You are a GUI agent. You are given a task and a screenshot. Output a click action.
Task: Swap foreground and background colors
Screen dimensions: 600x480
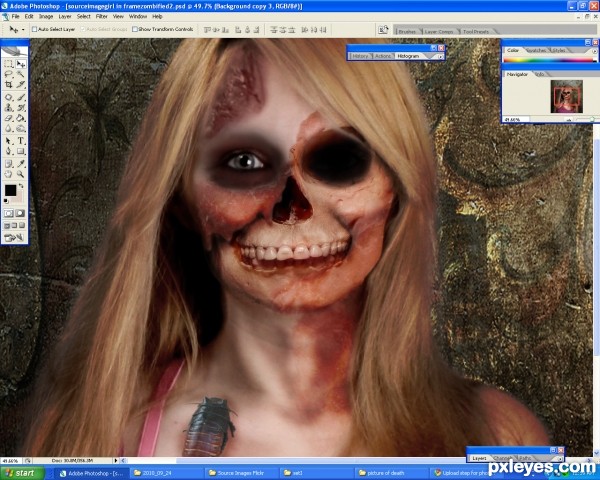tap(21, 186)
